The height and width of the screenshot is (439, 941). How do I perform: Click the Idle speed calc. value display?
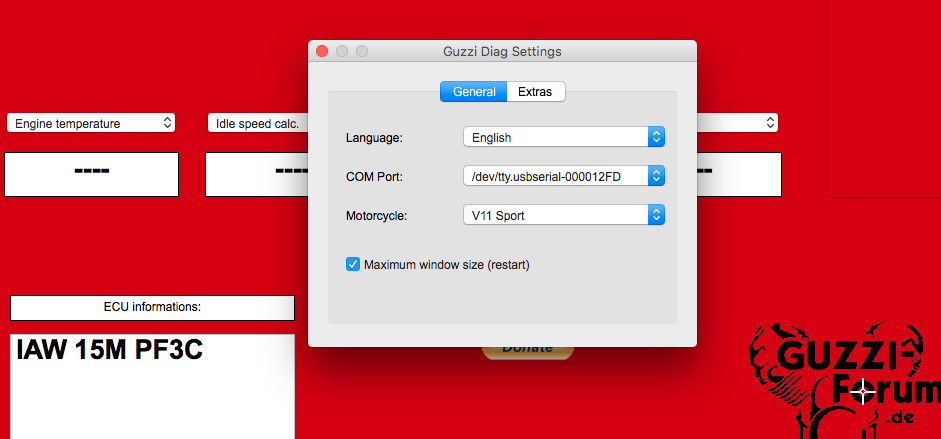257,175
